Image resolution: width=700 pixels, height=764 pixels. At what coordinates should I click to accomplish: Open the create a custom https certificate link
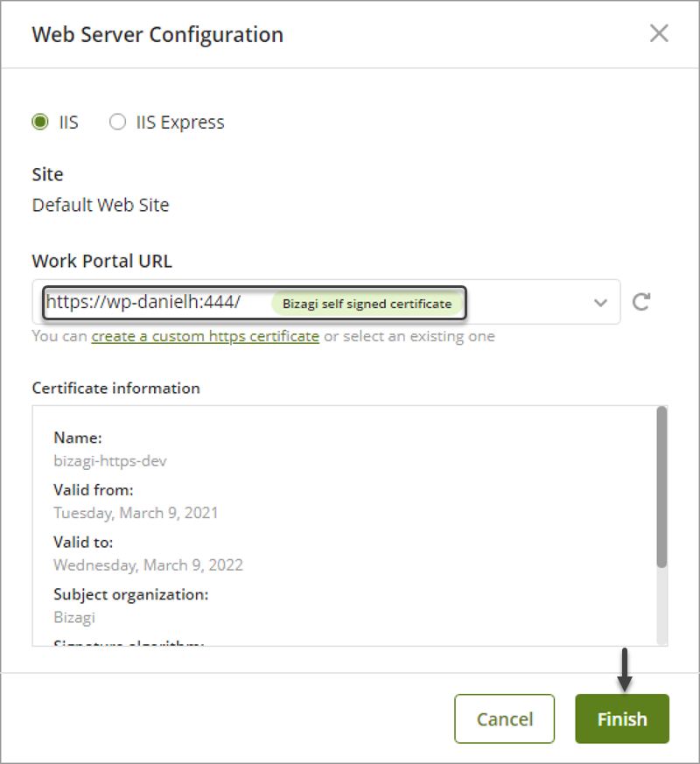click(x=205, y=336)
